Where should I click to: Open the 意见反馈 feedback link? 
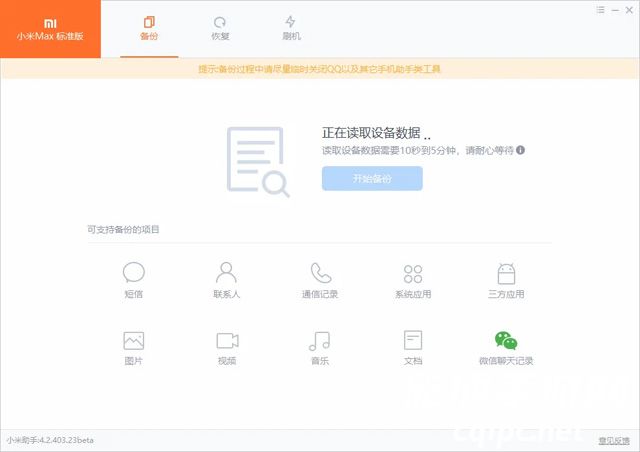click(x=613, y=440)
